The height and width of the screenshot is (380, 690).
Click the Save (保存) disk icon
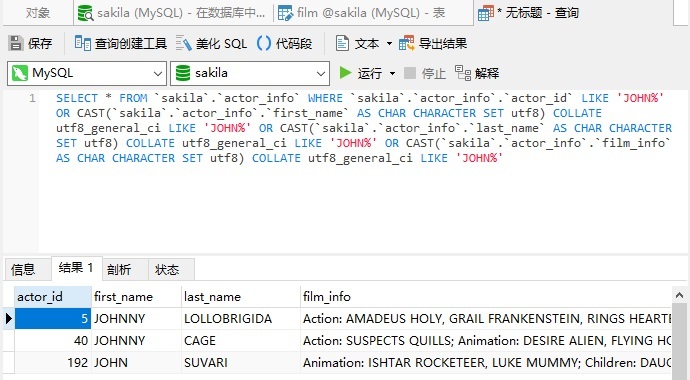(x=16, y=43)
